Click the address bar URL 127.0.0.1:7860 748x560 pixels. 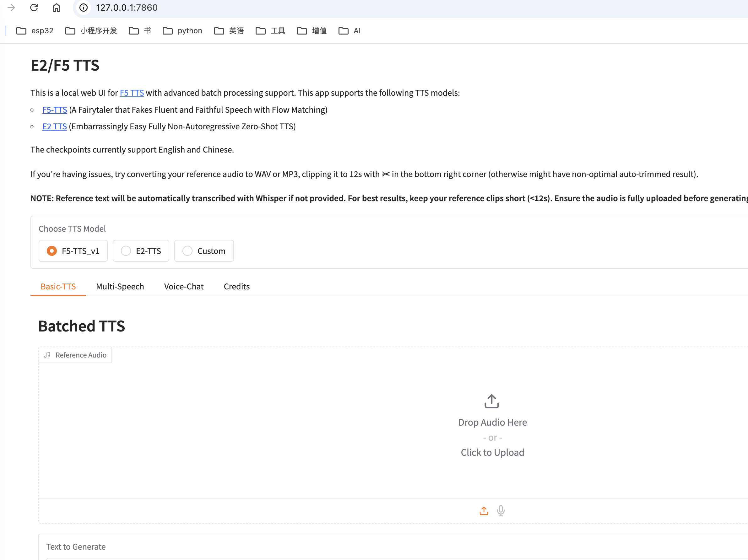(127, 8)
